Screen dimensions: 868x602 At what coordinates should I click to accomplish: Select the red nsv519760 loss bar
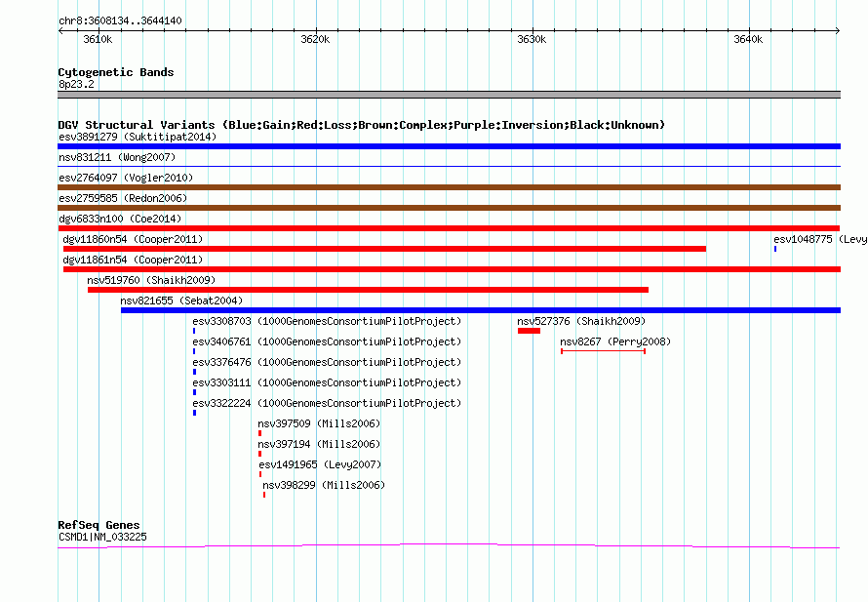tap(368, 290)
